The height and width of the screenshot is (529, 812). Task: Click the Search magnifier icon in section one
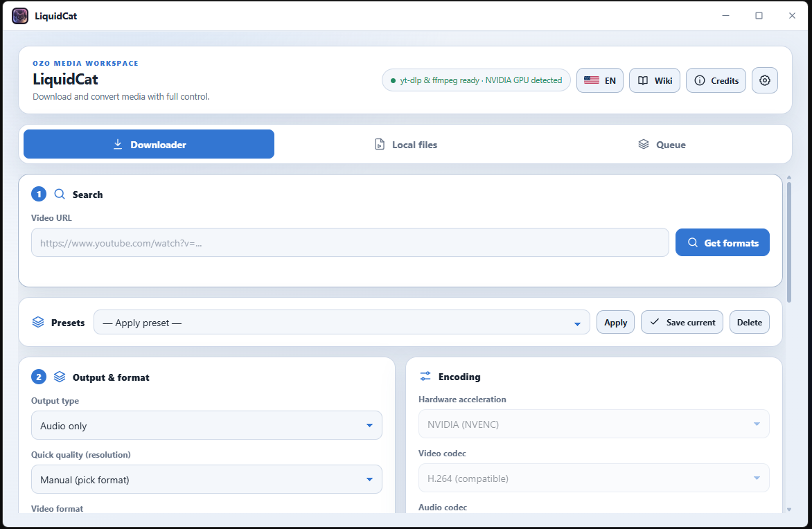tap(60, 194)
